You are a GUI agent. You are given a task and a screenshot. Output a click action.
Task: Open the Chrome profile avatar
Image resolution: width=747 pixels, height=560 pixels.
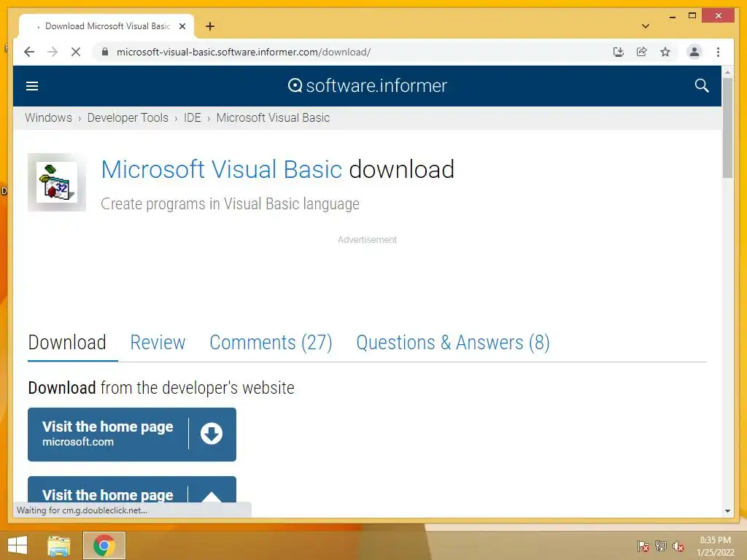tap(694, 52)
